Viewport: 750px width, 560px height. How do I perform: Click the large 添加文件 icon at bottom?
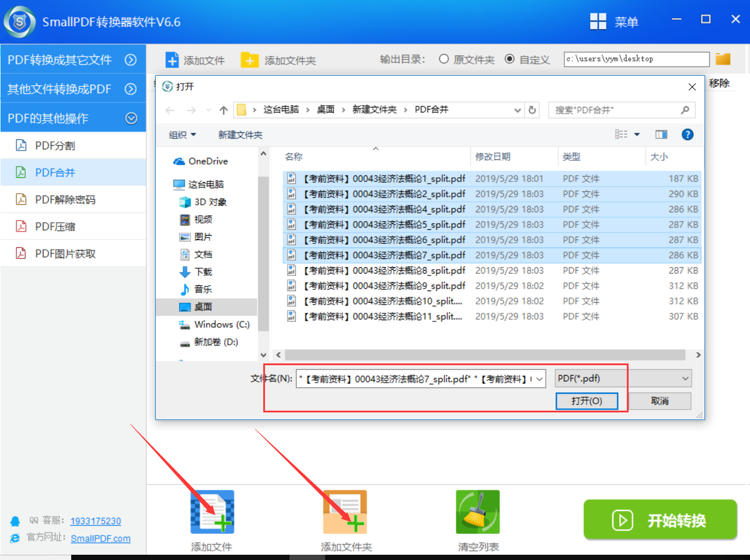point(212,512)
